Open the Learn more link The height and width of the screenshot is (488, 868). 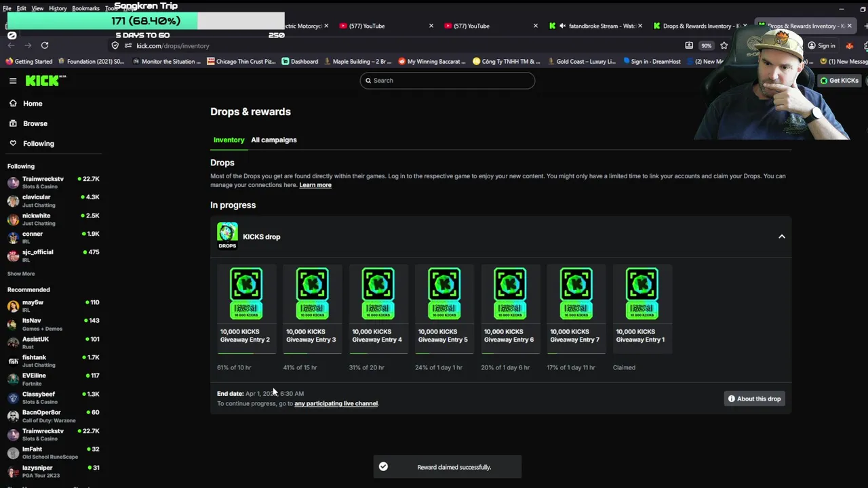[x=315, y=185]
